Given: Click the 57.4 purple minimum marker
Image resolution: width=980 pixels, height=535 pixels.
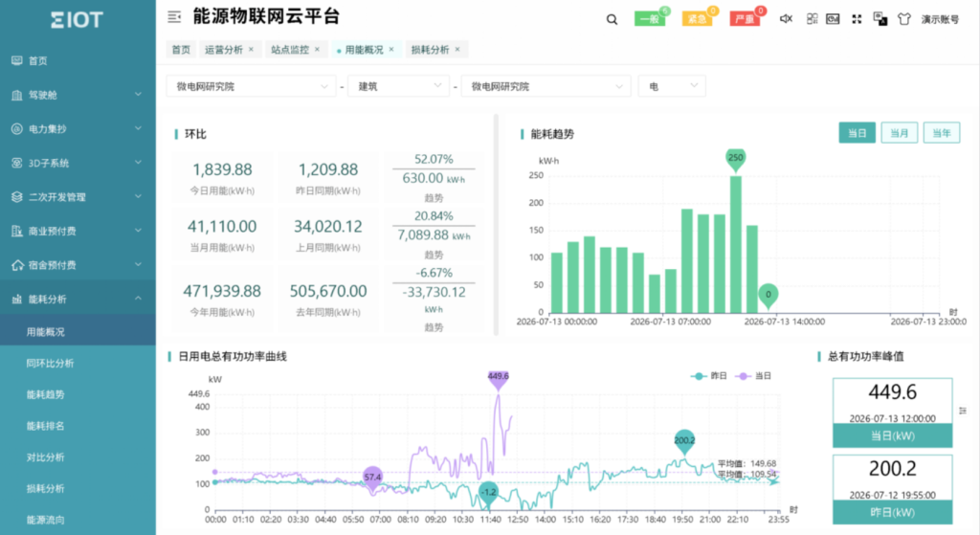Looking at the screenshot, I should [372, 479].
